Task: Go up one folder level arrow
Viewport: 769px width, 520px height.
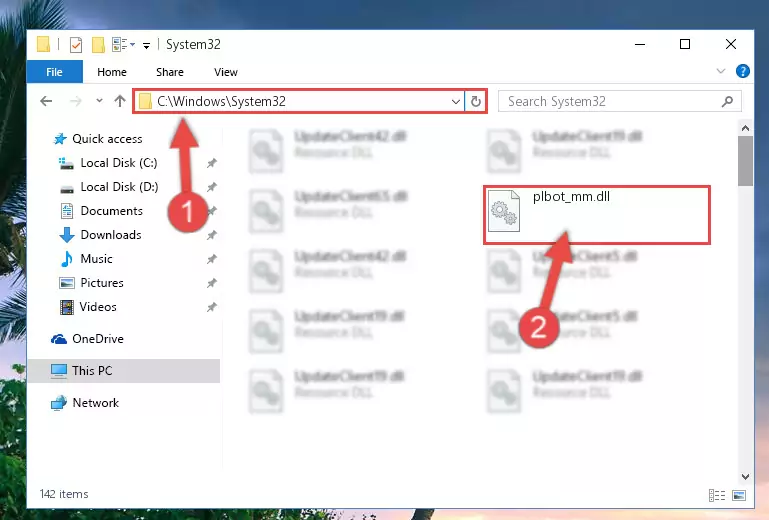Action: tap(120, 101)
